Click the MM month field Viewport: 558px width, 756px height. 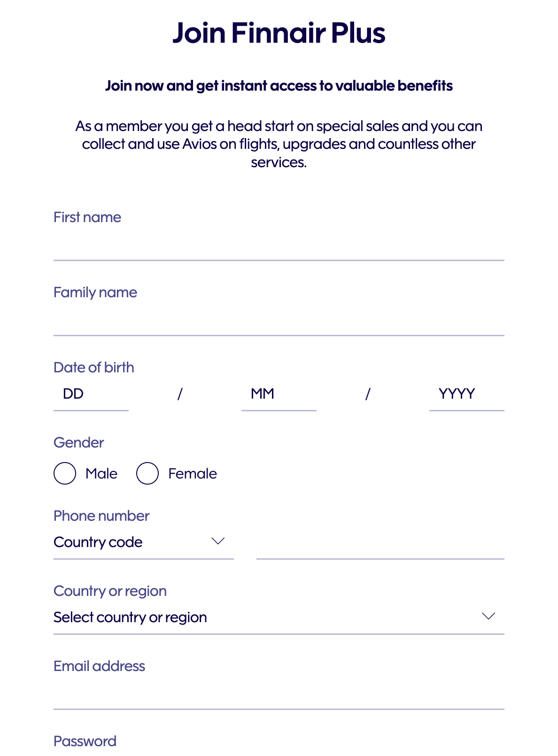279,394
